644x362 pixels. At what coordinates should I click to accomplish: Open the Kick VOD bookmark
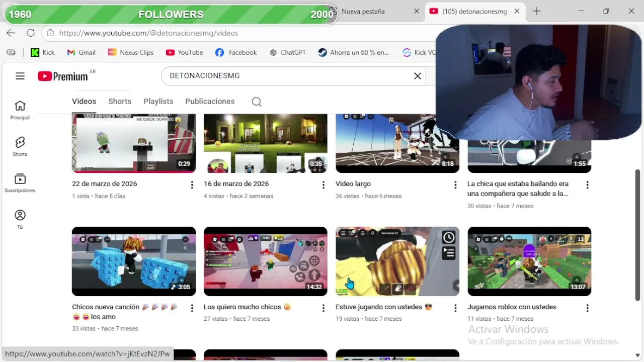(419, 52)
